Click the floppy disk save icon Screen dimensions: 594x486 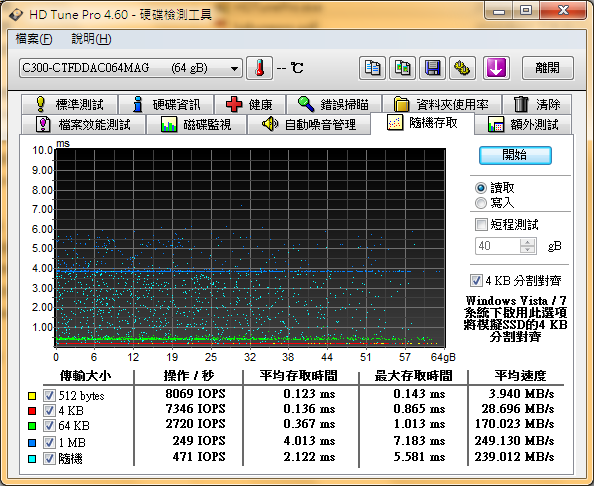[x=432, y=68]
